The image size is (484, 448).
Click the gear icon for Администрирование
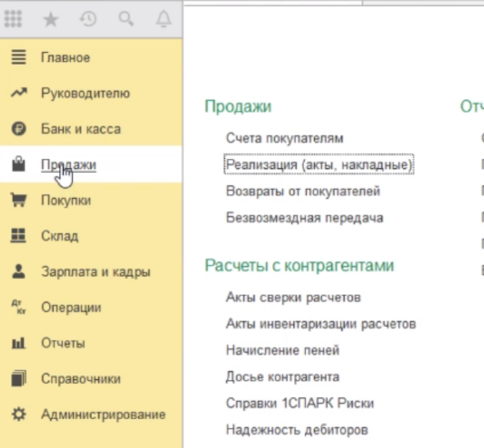(19, 414)
